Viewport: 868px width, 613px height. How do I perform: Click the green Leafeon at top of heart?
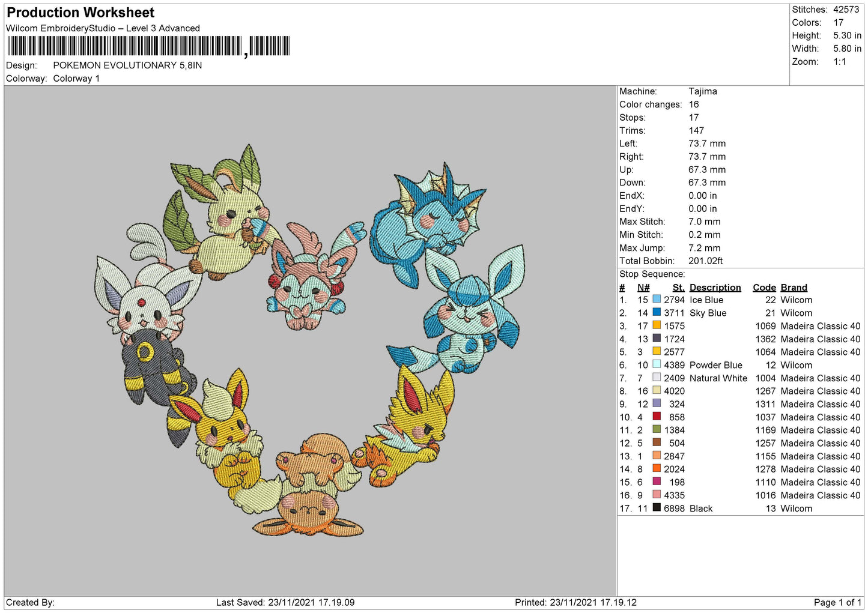225,210
